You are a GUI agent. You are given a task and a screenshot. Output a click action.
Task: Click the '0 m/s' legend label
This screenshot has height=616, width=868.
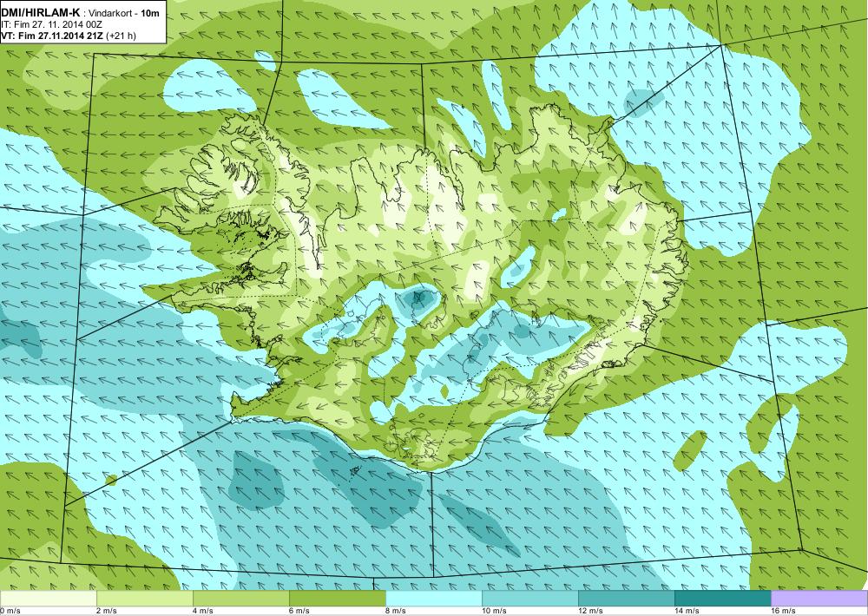10,611
